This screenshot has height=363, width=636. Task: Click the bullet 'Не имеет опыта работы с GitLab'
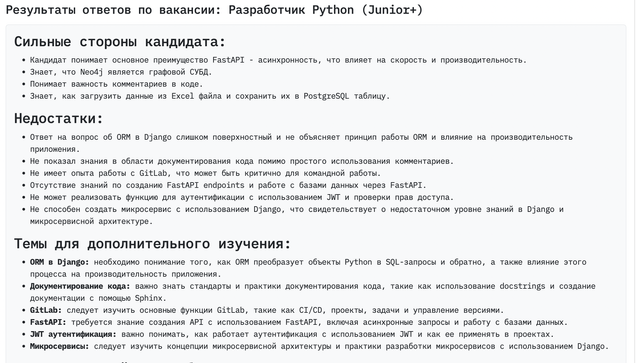coord(205,174)
